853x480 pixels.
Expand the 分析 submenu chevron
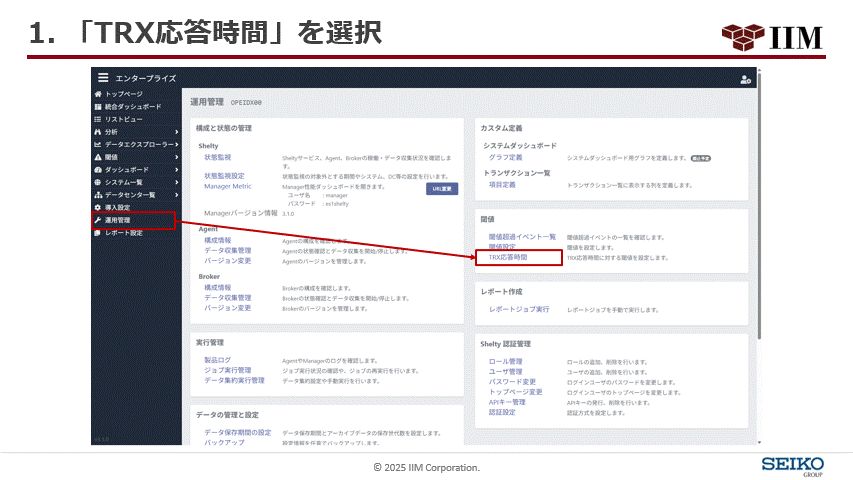[x=177, y=131]
